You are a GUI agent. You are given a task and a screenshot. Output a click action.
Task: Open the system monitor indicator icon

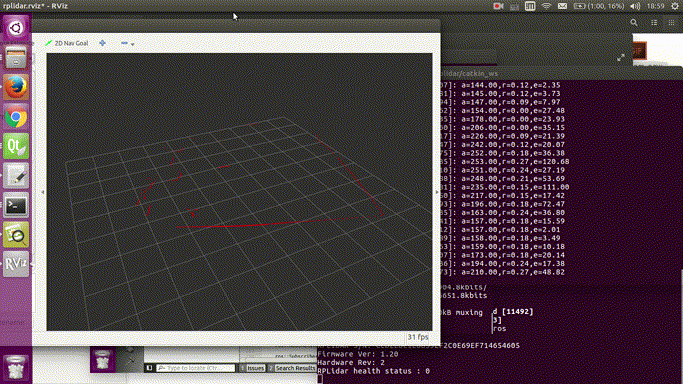click(530, 6)
